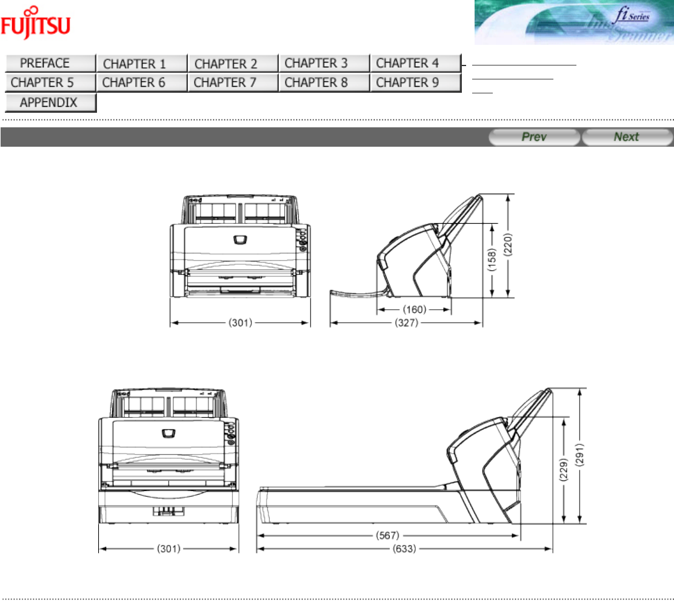Open CHAPTER 2 tab
The image size is (674, 616).
point(233,63)
